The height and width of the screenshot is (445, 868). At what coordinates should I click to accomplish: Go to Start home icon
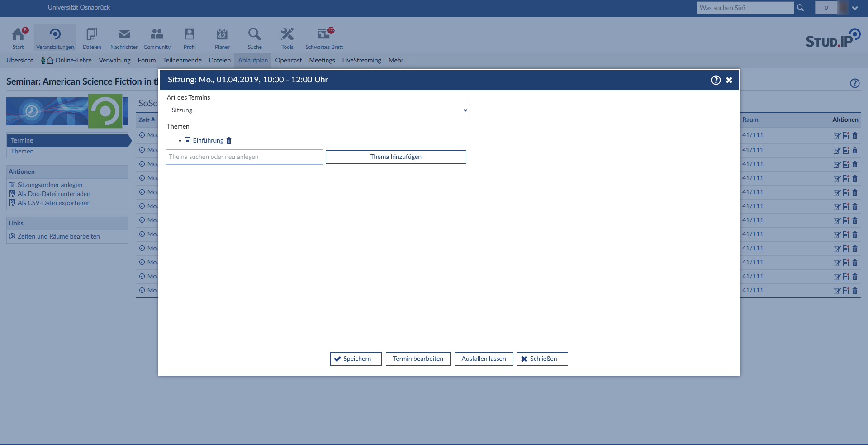[x=18, y=34]
